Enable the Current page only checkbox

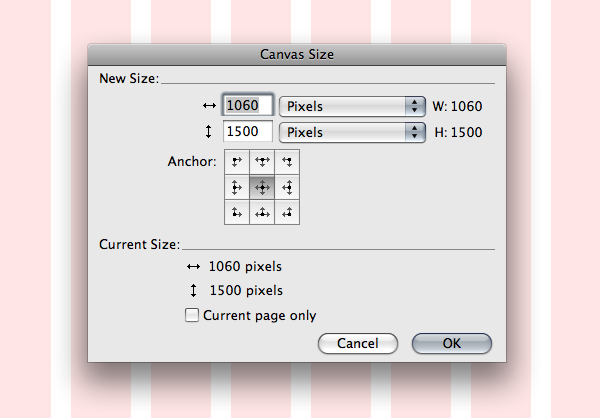point(192,315)
